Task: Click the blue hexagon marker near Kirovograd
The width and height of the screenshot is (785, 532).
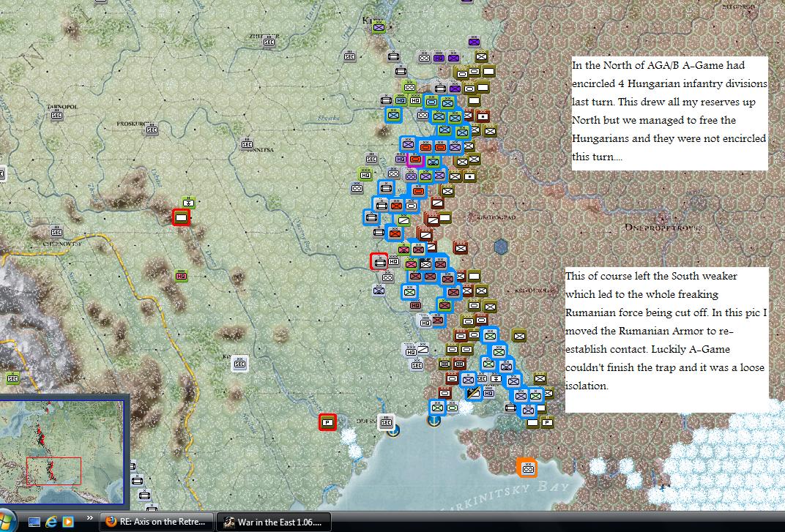Action: 501,246
